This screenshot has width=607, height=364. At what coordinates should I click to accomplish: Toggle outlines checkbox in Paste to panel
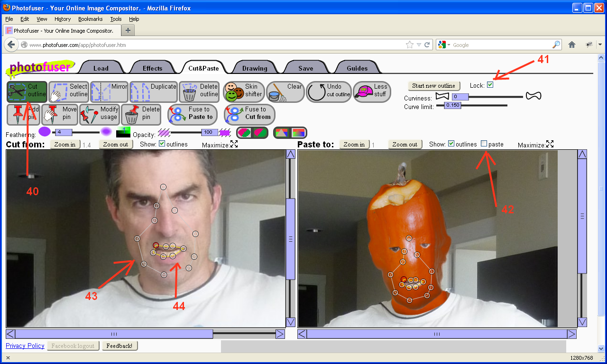click(451, 144)
